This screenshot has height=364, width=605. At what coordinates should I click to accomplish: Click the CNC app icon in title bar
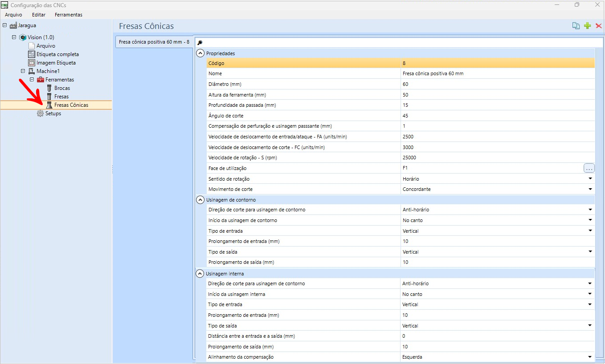(4, 5)
